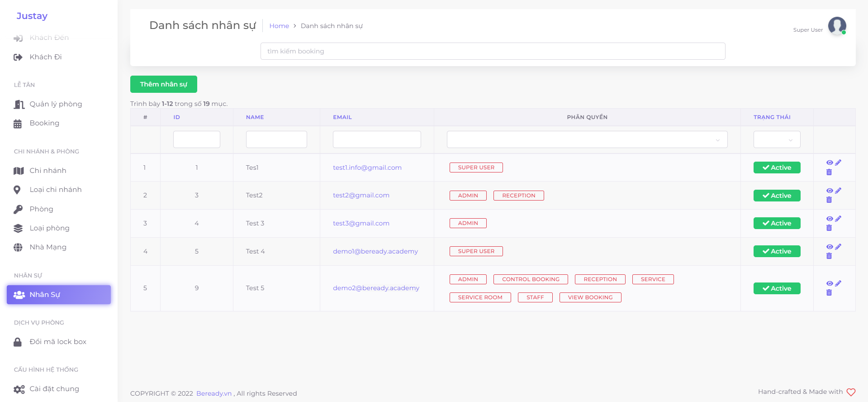
Task: Click the Thêm nhân sự button
Action: point(163,84)
